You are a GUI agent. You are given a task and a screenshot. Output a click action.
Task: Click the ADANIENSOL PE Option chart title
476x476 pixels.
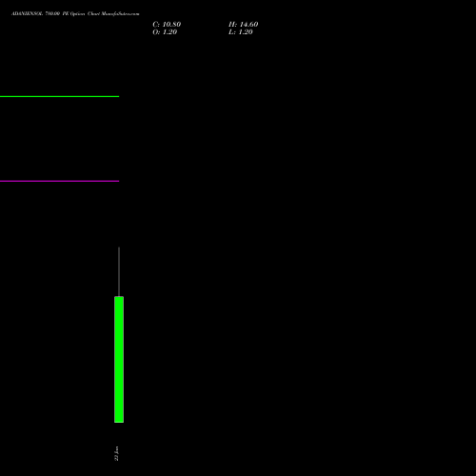click(75, 14)
